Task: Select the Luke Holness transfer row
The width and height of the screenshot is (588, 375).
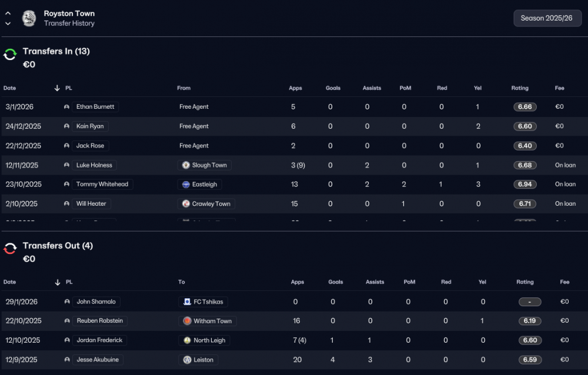Action: coord(294,165)
